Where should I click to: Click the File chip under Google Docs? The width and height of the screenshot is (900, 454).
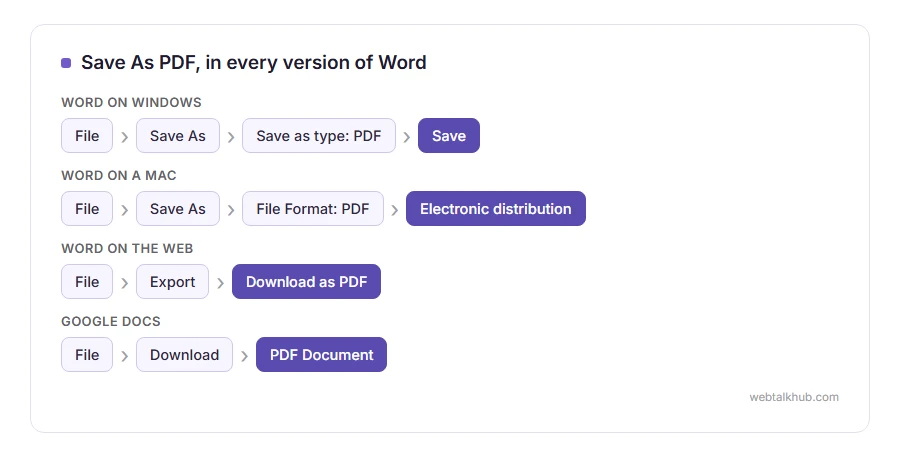coord(87,354)
